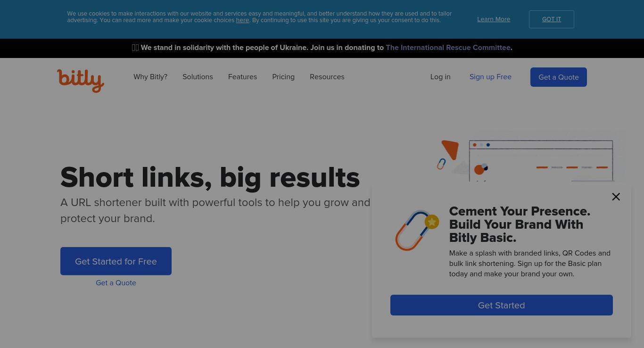The image size is (644, 348).
Task: Open the Solutions menu
Action: pos(198,77)
